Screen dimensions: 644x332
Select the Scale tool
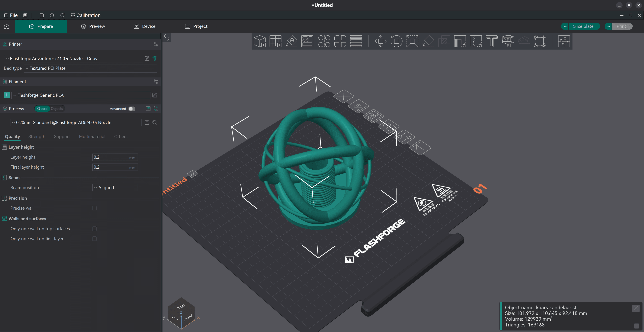412,41
